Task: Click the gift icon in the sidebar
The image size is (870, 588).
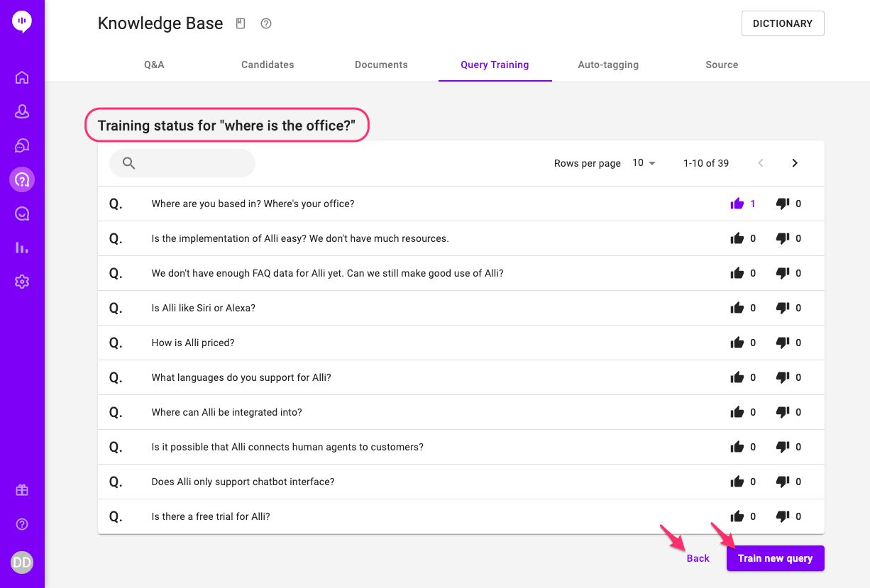Action: click(x=22, y=490)
